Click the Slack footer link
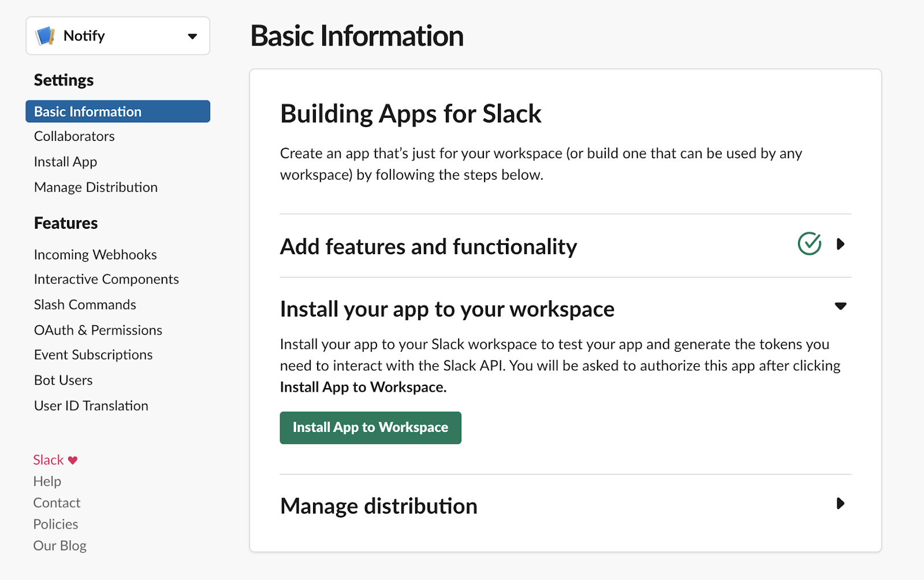 tap(49, 460)
